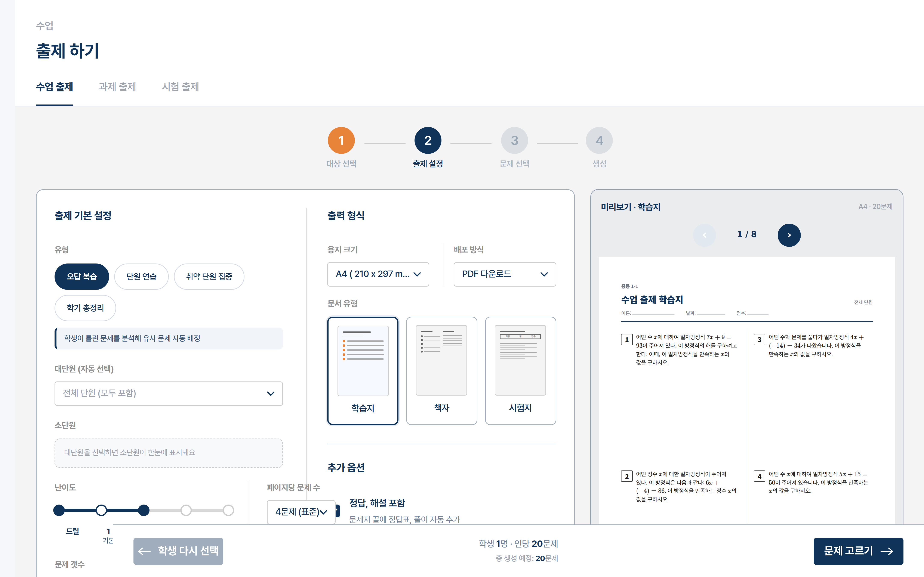Select the 단원 연습 type option
This screenshot has height=577, width=924.
(141, 276)
